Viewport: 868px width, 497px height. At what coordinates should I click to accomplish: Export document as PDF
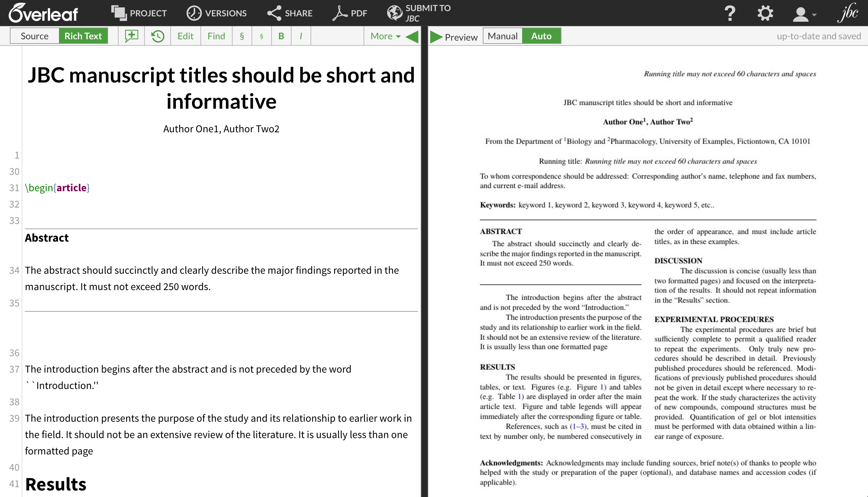[352, 13]
